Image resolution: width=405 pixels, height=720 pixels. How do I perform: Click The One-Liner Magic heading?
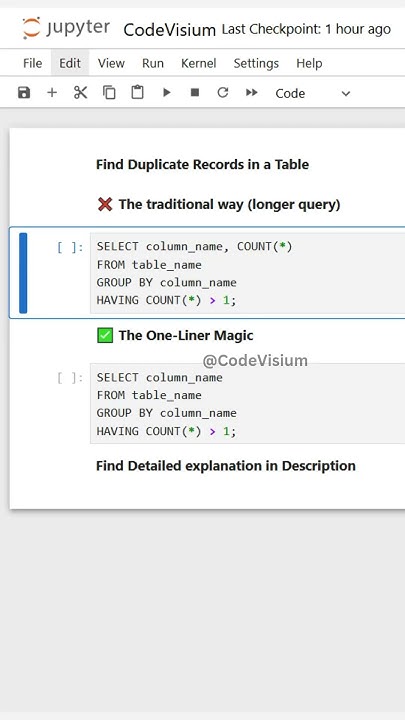pyautogui.click(x=186, y=336)
